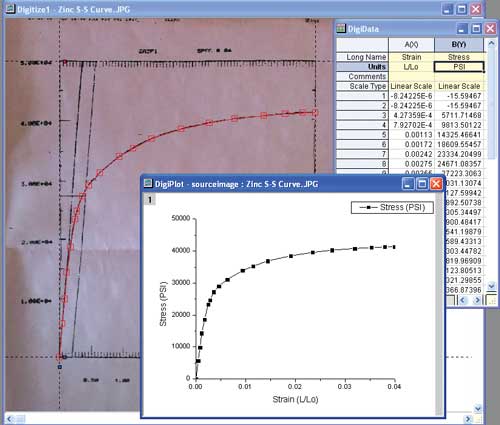Maximize the Digitize1 image window
The image size is (500, 425).
coord(462,9)
